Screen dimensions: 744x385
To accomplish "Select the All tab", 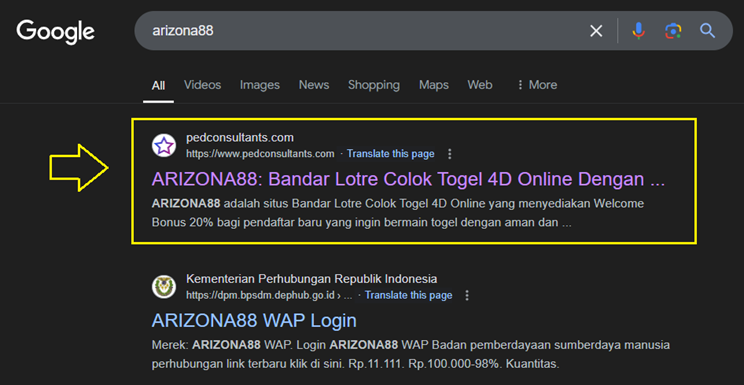I will [x=158, y=85].
